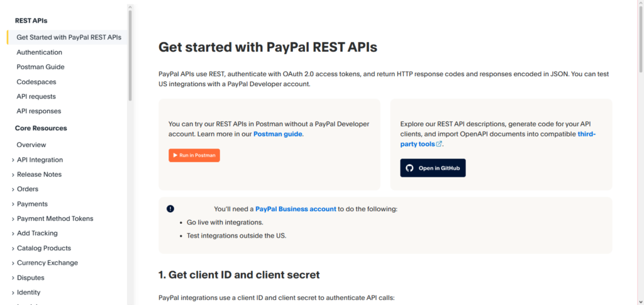
Task: Expand the Orders chevron
Action: 13,190
